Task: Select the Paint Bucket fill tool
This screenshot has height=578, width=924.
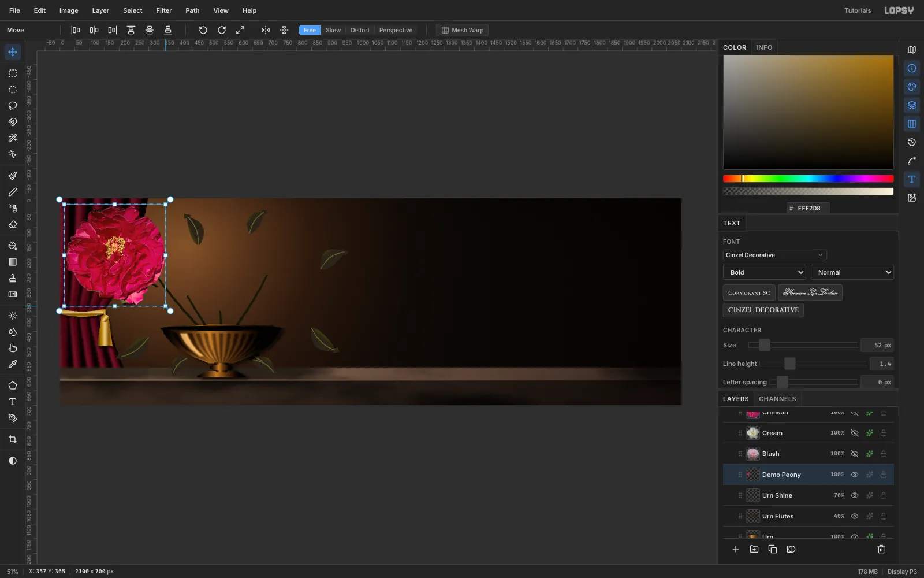Action: pos(13,246)
